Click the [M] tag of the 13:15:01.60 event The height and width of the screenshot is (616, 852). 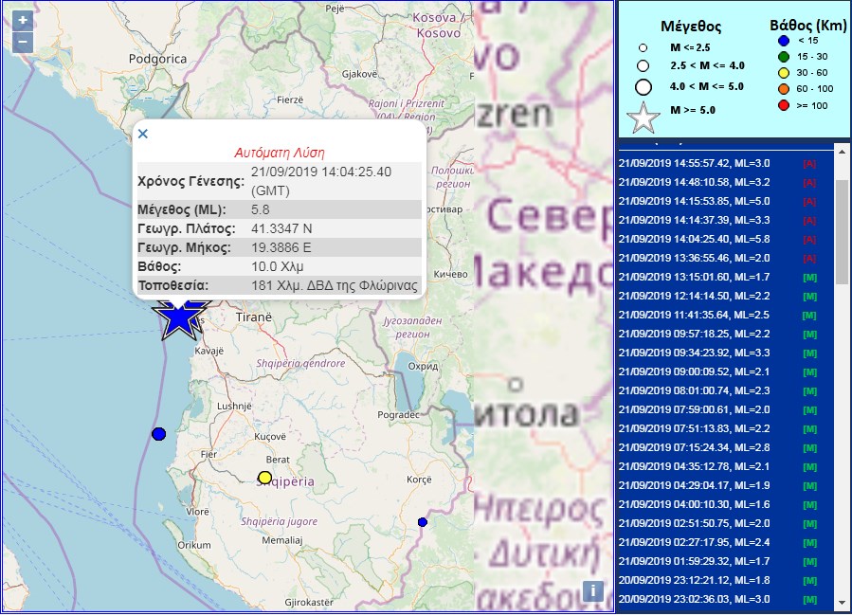pos(809,278)
